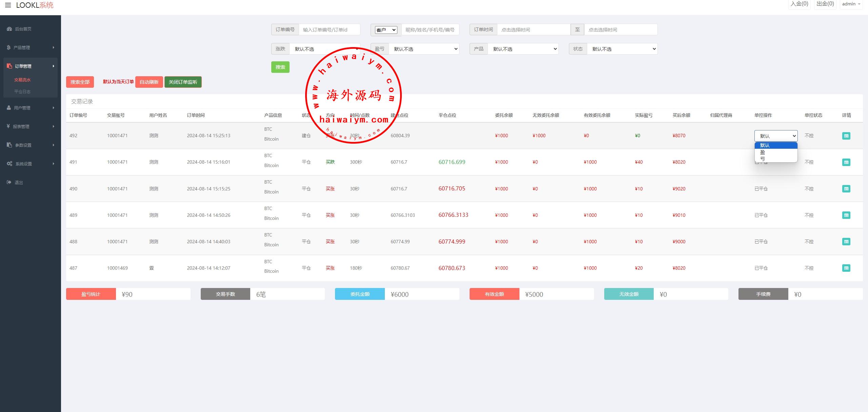Click the green 搜索 button
868x412 pixels.
coord(280,67)
